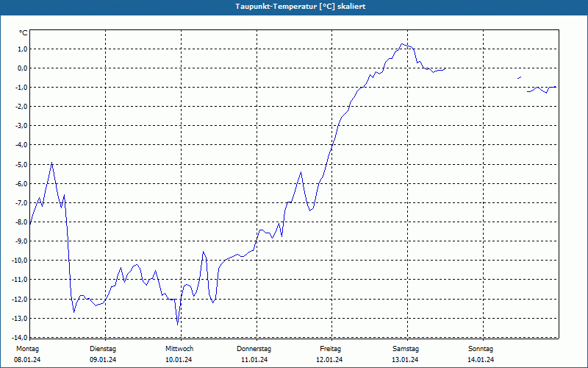Click the lowest dew point dip at Wednesday start
Image resolution: width=588 pixels, height=368 pixels.
click(177, 325)
